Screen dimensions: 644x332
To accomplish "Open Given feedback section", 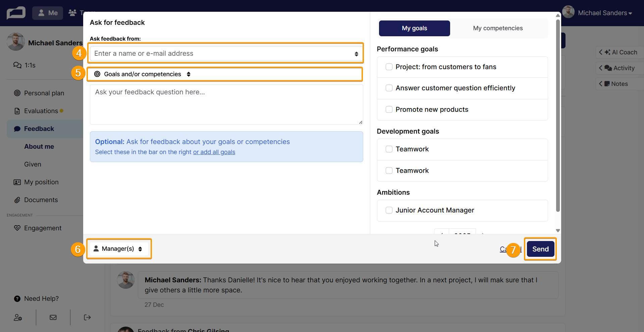I will pos(33,164).
